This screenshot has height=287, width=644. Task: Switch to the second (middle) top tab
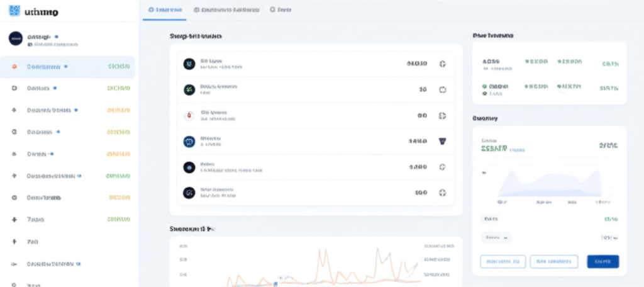(226, 10)
